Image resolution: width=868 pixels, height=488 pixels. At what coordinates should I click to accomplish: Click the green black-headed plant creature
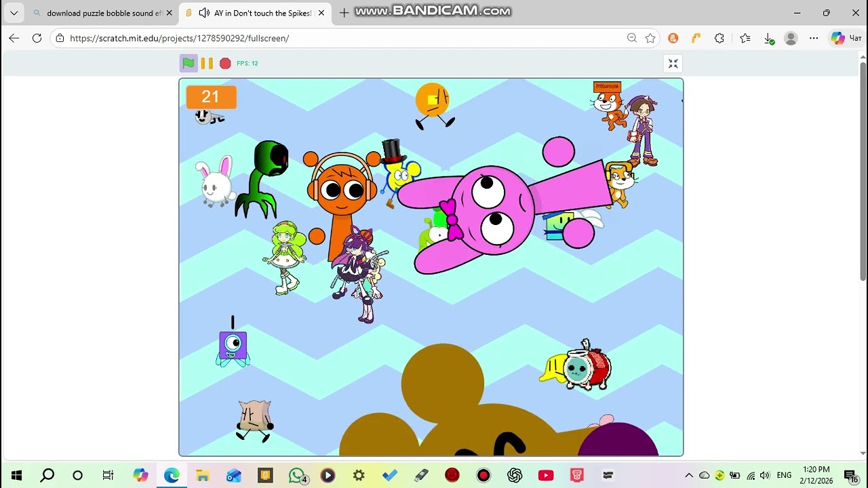(264, 179)
